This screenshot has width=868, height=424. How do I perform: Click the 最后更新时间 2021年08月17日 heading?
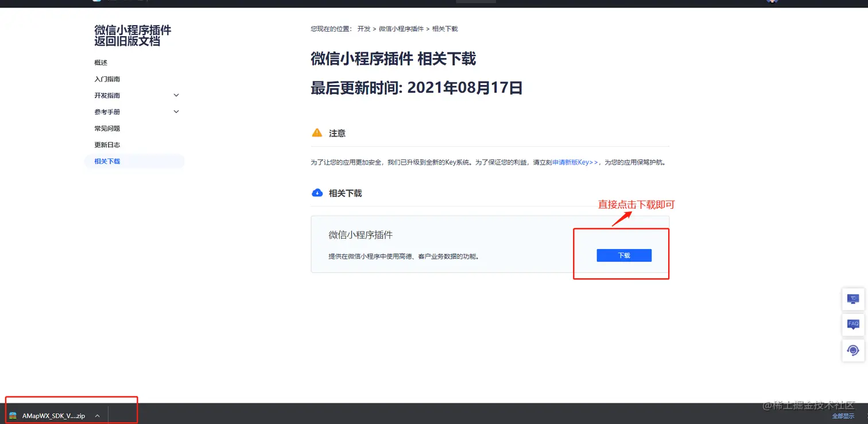[417, 88]
